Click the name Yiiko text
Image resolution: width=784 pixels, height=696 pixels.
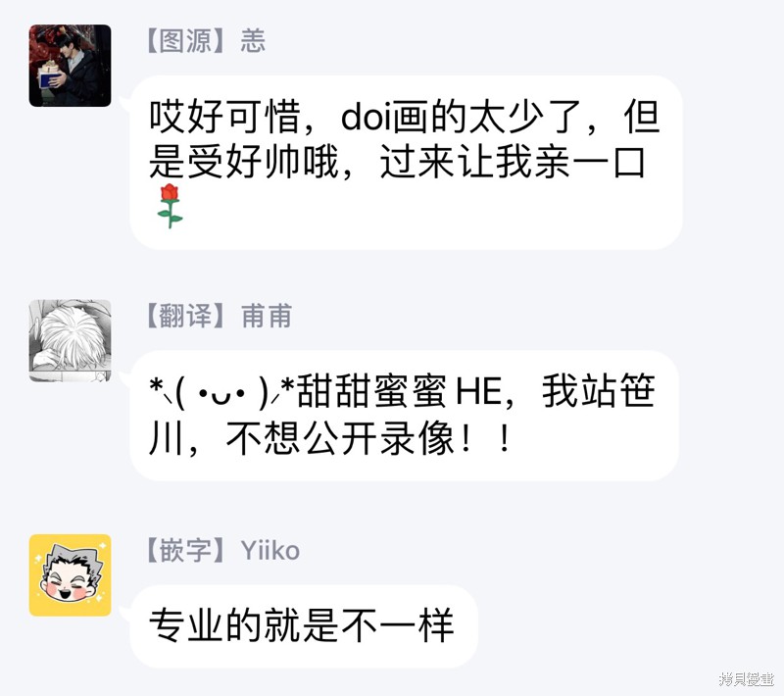tap(270, 551)
